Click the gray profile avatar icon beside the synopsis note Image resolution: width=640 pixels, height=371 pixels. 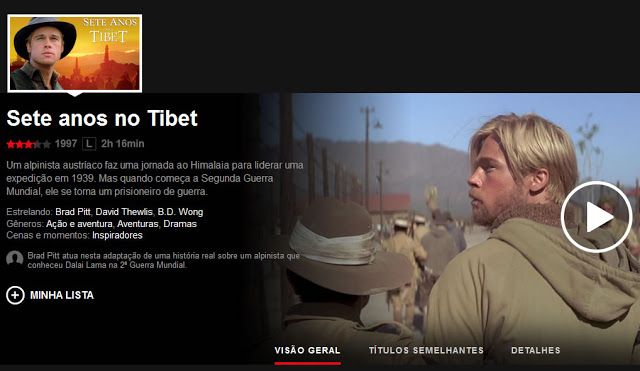[15, 259]
